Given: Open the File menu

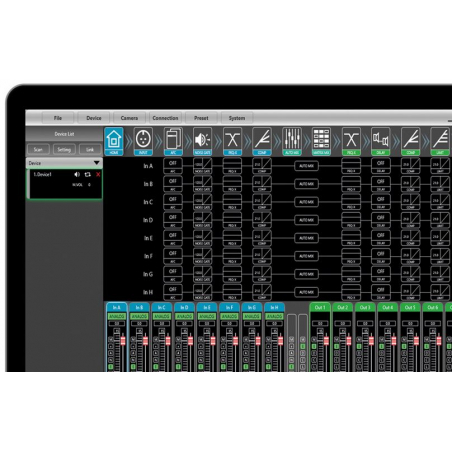Looking at the screenshot, I should [x=58, y=118].
